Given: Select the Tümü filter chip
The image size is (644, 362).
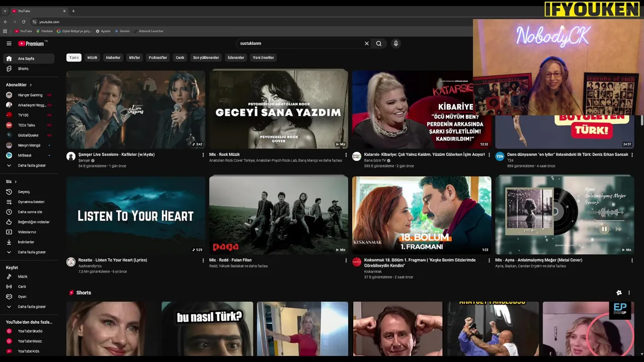Looking at the screenshot, I should (x=74, y=57).
